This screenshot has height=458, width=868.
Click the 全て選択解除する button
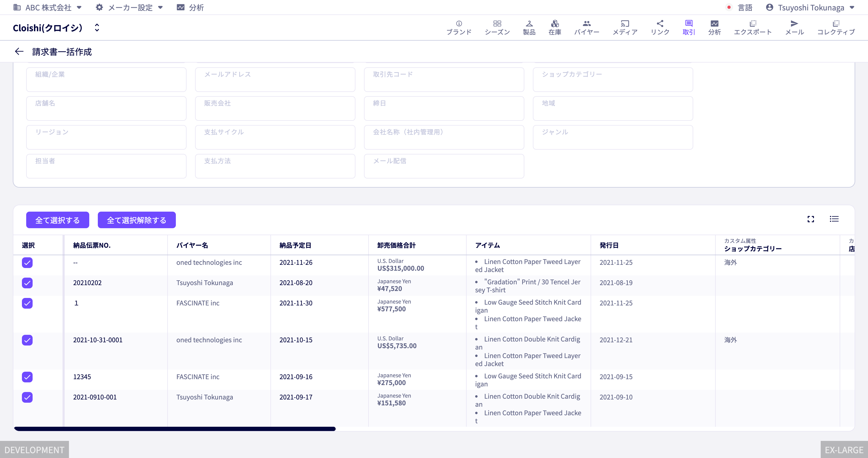[x=137, y=220]
